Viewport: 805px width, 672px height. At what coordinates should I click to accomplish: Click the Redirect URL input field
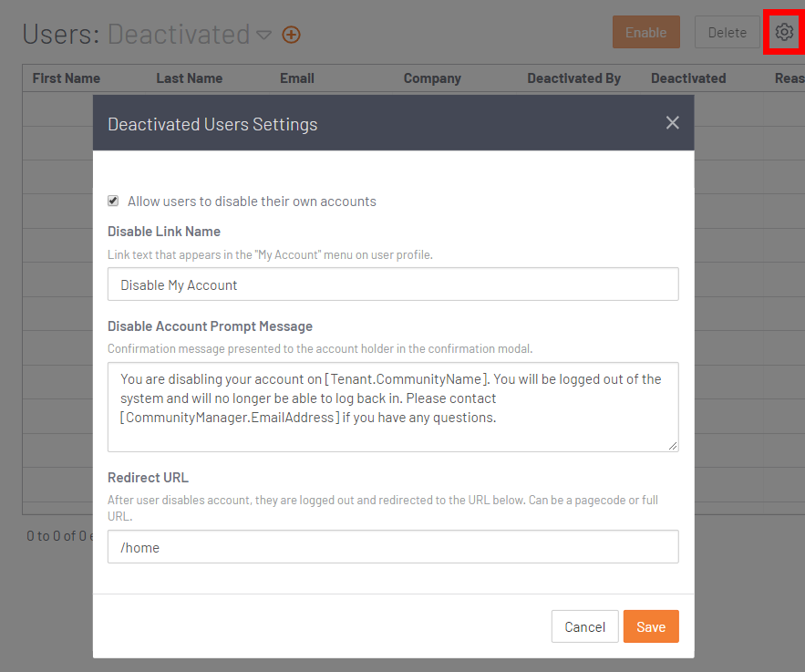coord(393,547)
